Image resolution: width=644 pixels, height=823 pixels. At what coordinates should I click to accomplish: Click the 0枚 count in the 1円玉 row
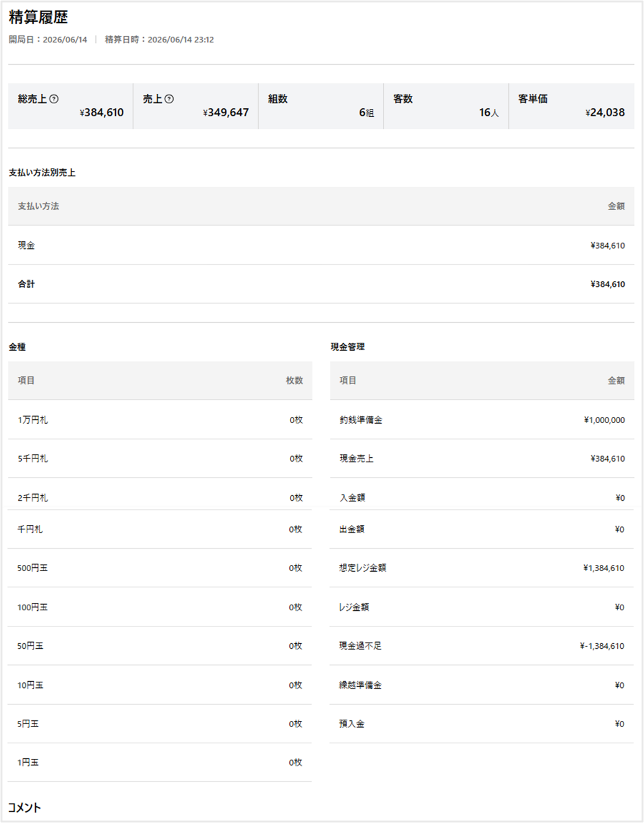click(x=296, y=763)
